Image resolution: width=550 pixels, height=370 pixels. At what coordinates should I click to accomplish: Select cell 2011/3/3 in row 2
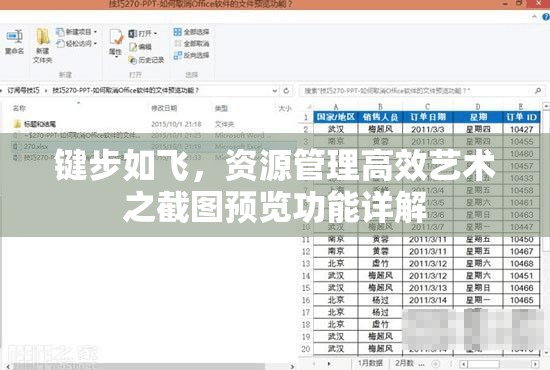click(428, 129)
